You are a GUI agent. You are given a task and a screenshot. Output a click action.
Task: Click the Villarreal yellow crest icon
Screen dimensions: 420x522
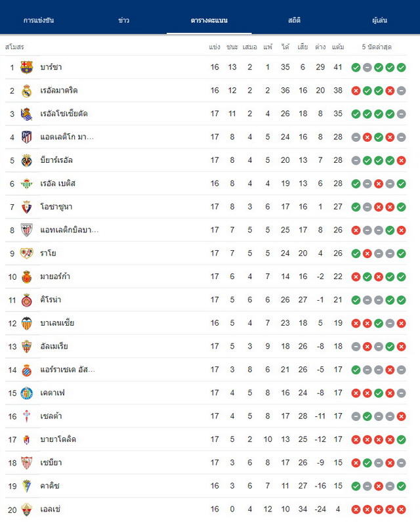[x=27, y=160]
